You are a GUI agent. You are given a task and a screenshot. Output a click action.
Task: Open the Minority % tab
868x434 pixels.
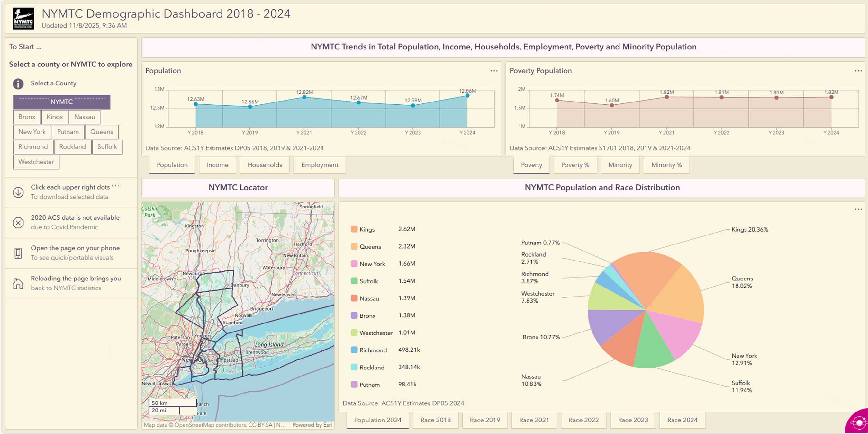pos(666,165)
